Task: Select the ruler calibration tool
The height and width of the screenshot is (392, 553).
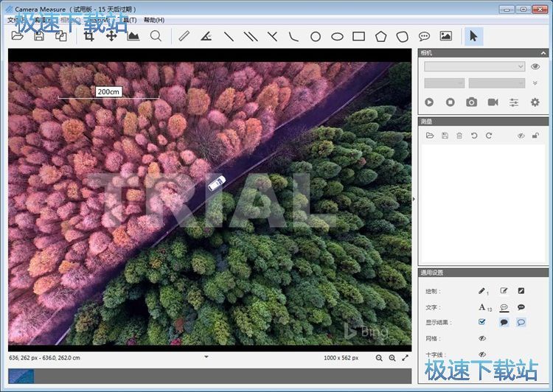Action: [184, 36]
